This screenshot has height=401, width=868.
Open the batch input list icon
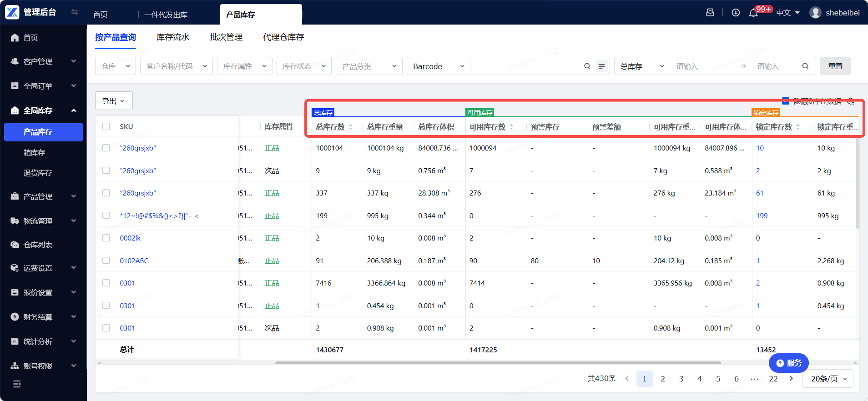601,66
